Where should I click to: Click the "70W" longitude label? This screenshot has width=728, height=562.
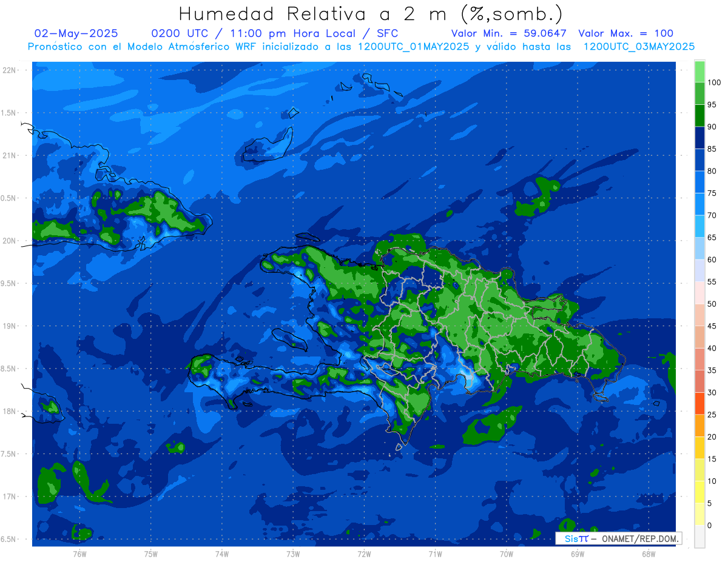[x=507, y=554]
